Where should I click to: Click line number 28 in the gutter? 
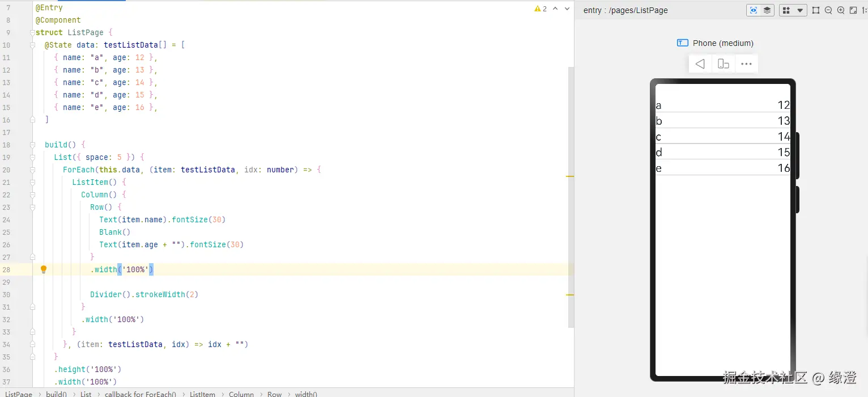(x=6, y=269)
